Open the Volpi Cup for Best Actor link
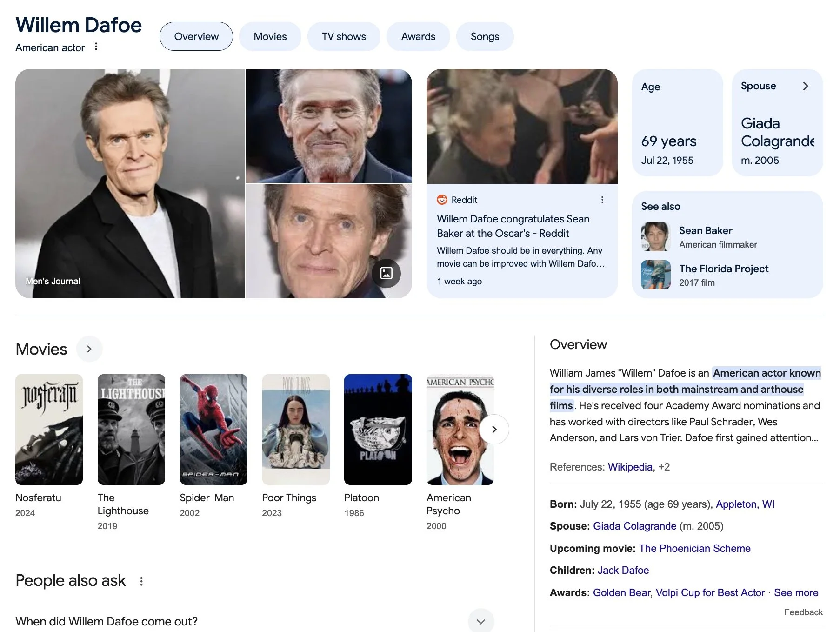 pyautogui.click(x=710, y=592)
